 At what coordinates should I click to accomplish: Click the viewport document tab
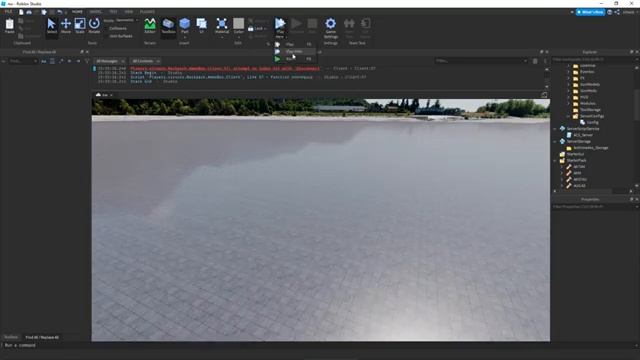(104, 95)
